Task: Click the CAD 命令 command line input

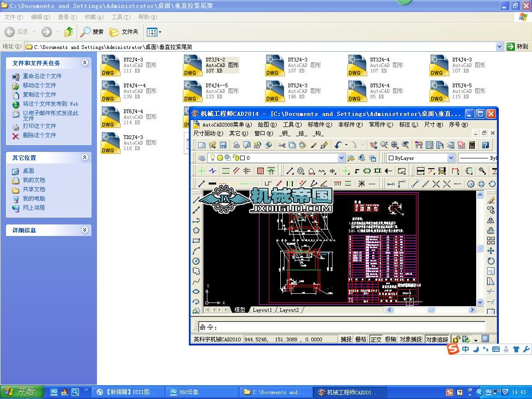Action: pyautogui.click(x=342, y=327)
